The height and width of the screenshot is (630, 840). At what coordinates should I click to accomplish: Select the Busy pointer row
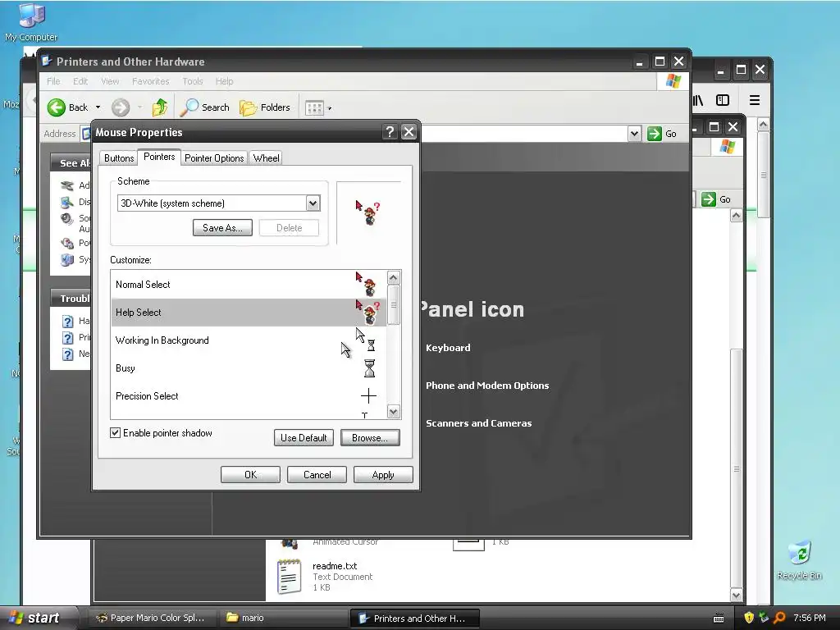coord(248,368)
